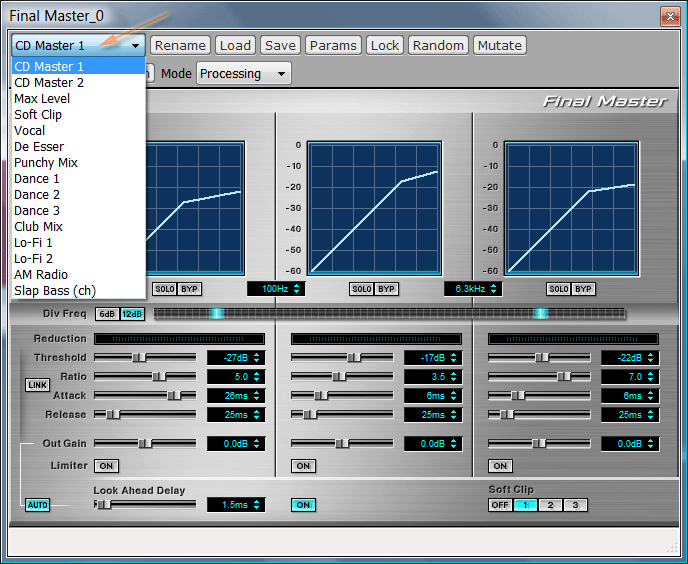Screen dimensions: 688x564
Task: Adjust Look Ahead Delay 1.5ms stepper
Action: (x=256, y=505)
